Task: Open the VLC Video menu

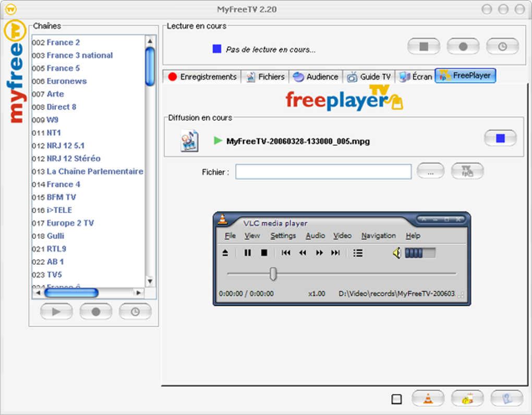Action: pos(342,235)
